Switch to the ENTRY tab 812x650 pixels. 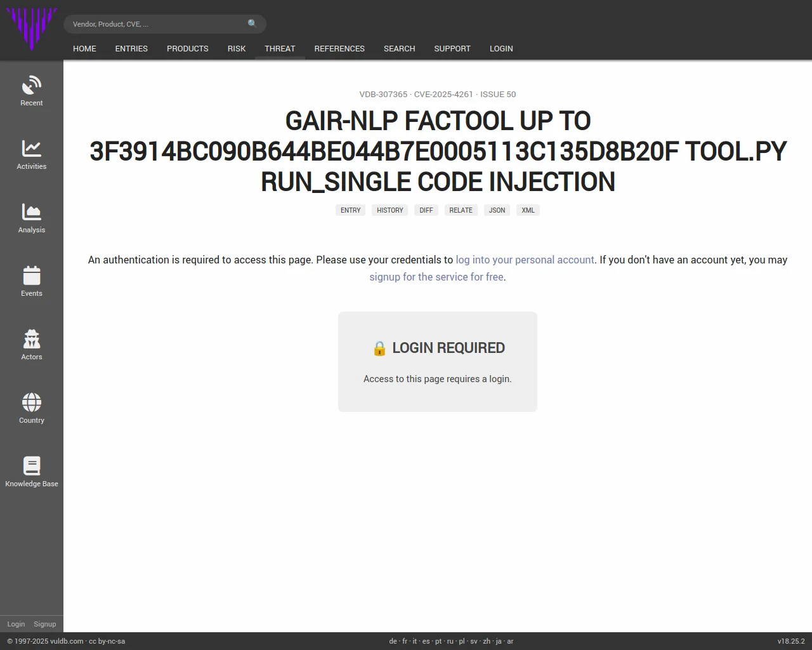350,210
